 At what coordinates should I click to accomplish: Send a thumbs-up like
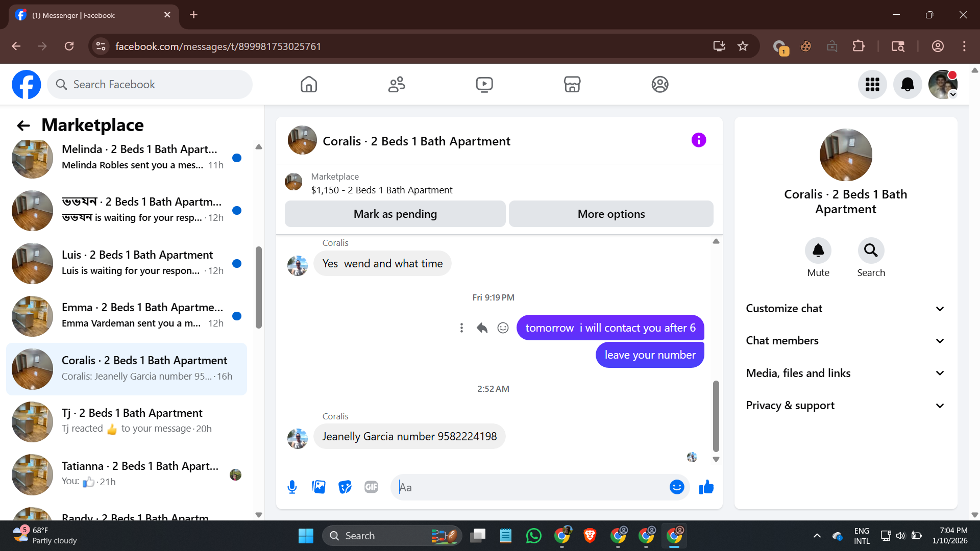[x=706, y=487]
